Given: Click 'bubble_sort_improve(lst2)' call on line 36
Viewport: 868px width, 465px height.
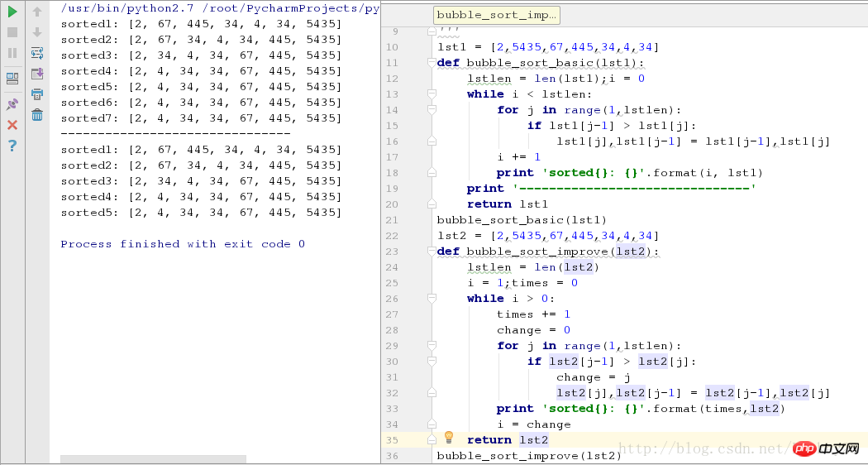Looking at the screenshot, I should coord(529,456).
